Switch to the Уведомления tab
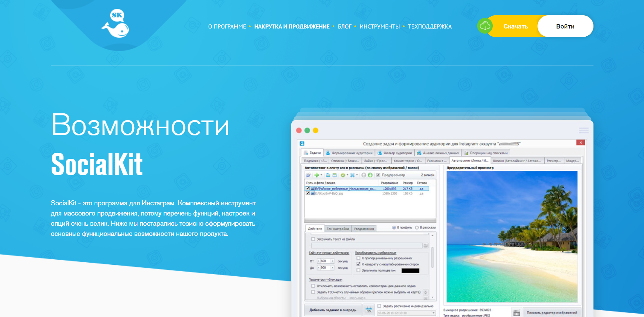The width and height of the screenshot is (644, 317). pyautogui.click(x=364, y=229)
